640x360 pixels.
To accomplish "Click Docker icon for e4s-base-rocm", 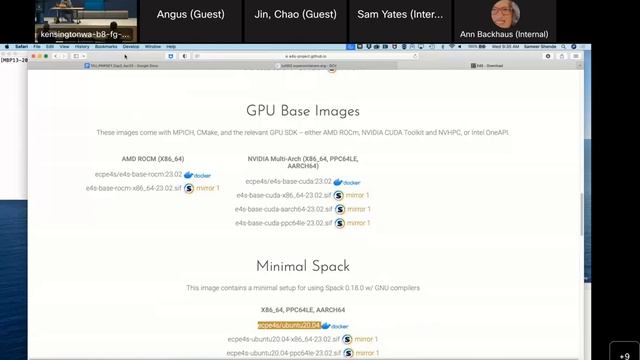I will click(197, 175).
